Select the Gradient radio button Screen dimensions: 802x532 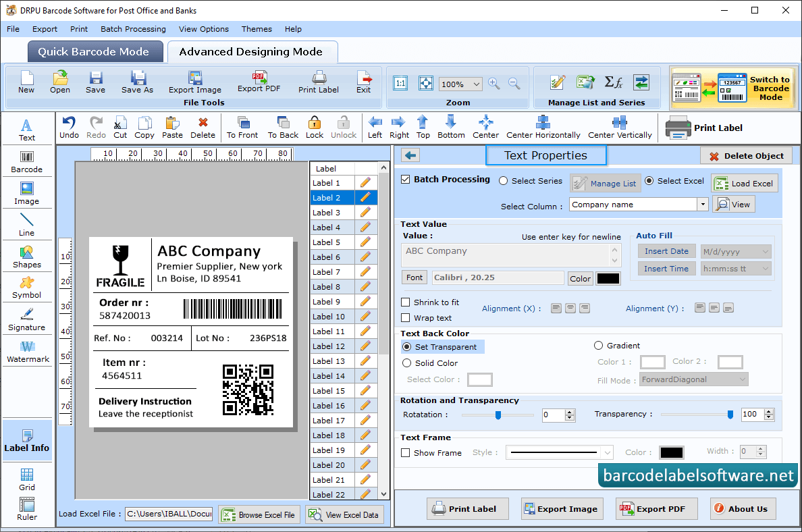(x=598, y=346)
